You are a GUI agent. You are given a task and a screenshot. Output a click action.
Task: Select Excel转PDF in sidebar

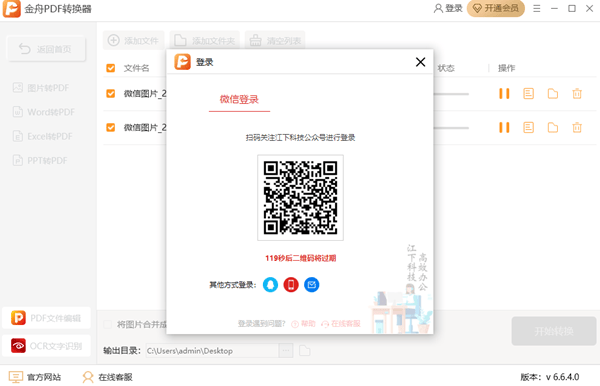pyautogui.click(x=43, y=136)
